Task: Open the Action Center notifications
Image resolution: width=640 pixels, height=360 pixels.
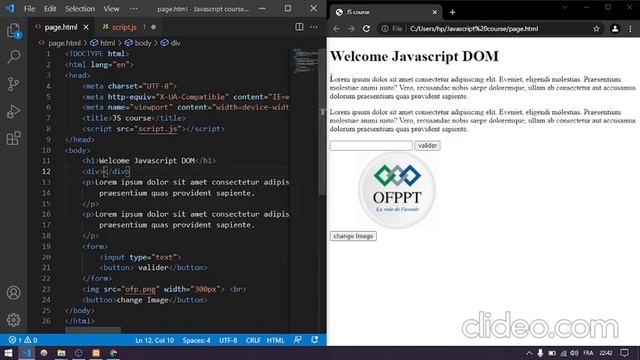Action: click(x=624, y=353)
